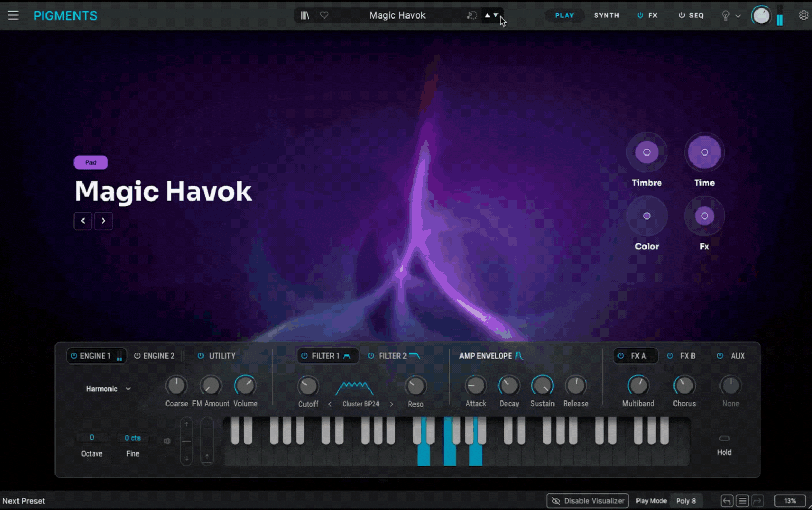This screenshot has height=510, width=812.
Task: Enable the Engine 2 power toggle
Action: coord(137,356)
